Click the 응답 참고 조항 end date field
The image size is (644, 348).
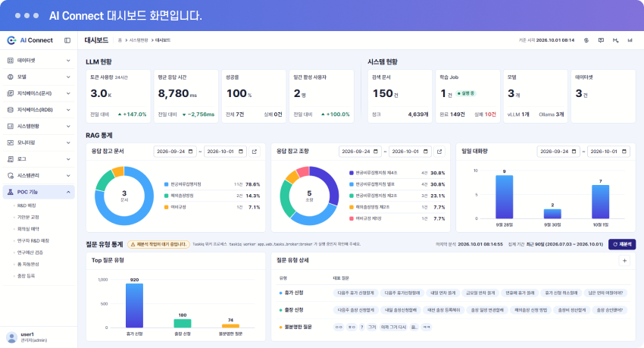[x=409, y=152]
